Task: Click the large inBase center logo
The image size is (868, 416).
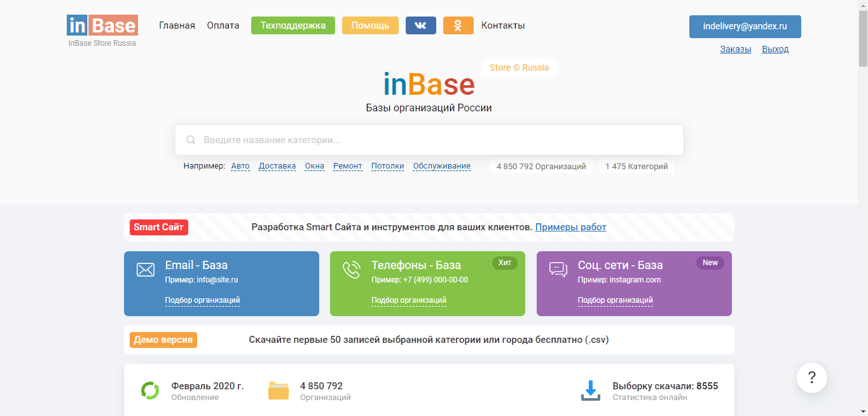Action: tap(429, 85)
